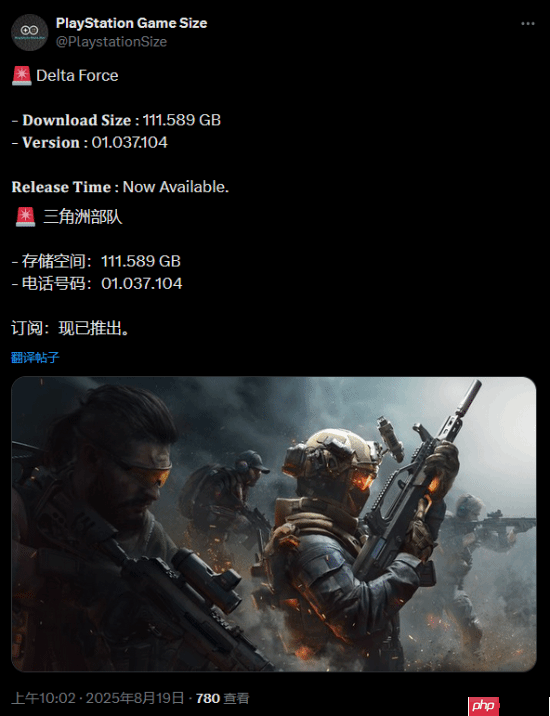Click the siren emoji beside Delta Force
550x716 pixels.
(x=21, y=75)
